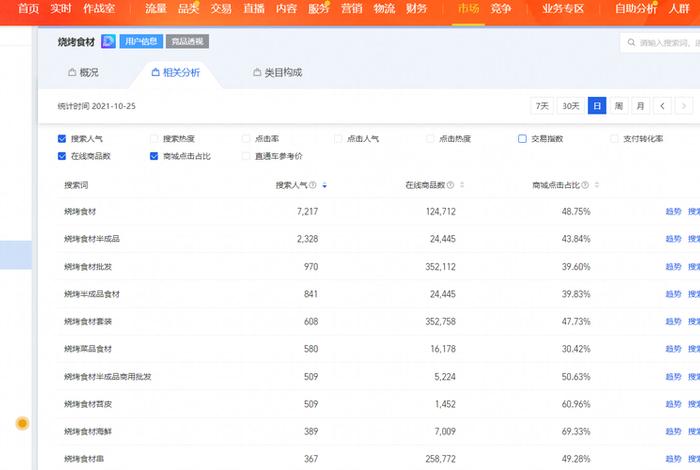Screen dimensions: 700x470
Task: Go to previous date with left arrow
Action: (x=662, y=106)
